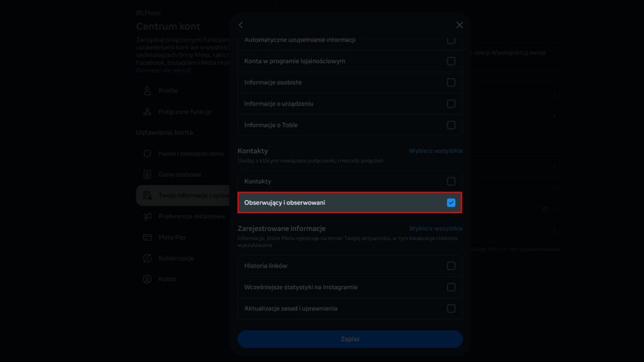Click the Profile person icon in sidebar
Screen dimensions: 644x362
[x=147, y=91]
